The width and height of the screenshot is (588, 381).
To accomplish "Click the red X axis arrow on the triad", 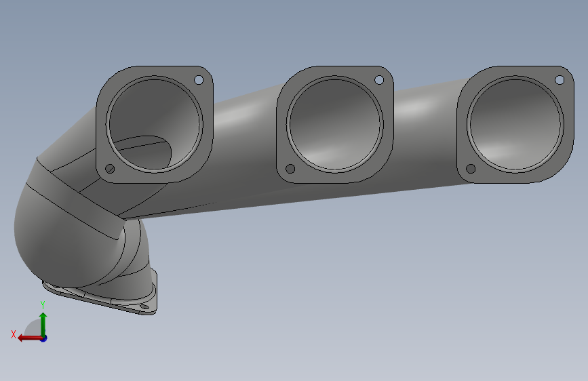I will 30,338.
